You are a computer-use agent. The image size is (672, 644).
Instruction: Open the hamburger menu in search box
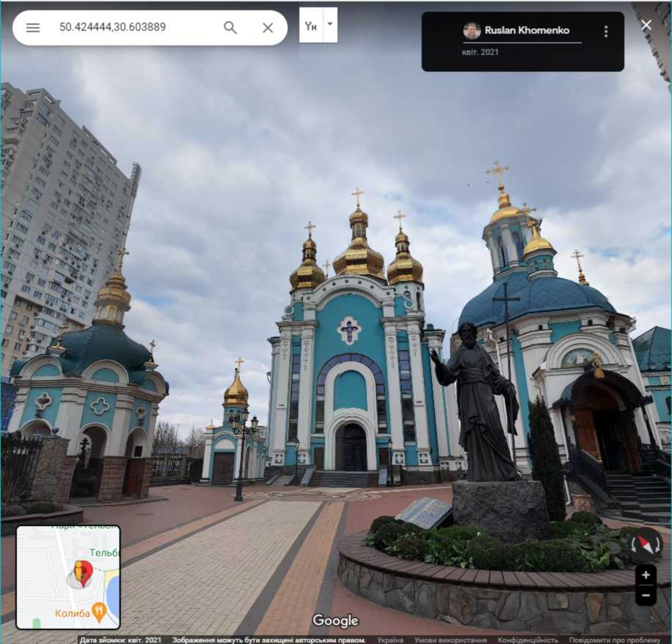33,28
